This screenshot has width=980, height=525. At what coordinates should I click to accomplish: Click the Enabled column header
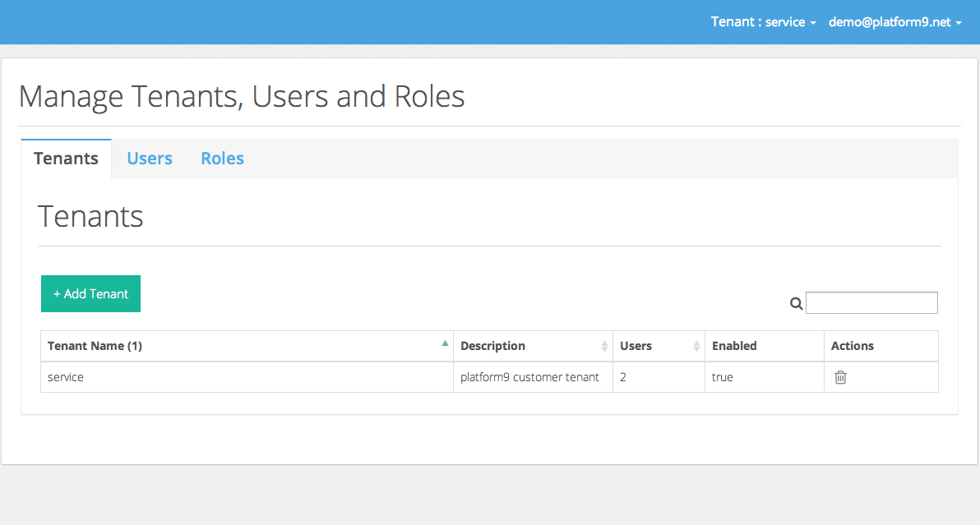[734, 346]
